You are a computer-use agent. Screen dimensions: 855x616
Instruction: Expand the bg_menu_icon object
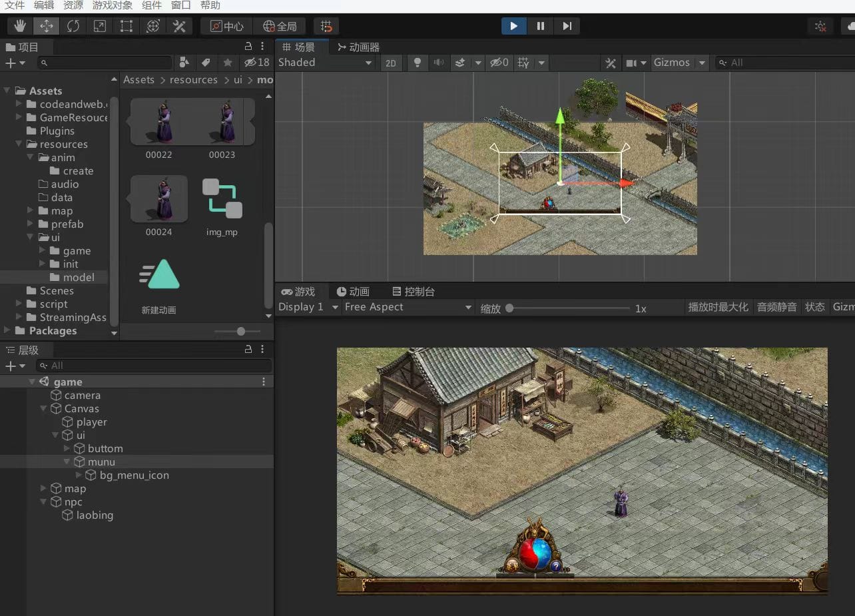79,475
